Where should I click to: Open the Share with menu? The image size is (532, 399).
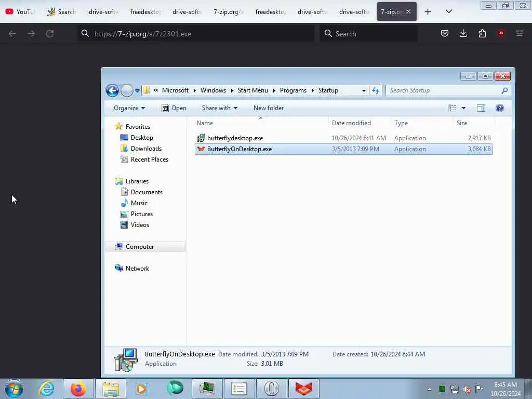[x=220, y=108]
